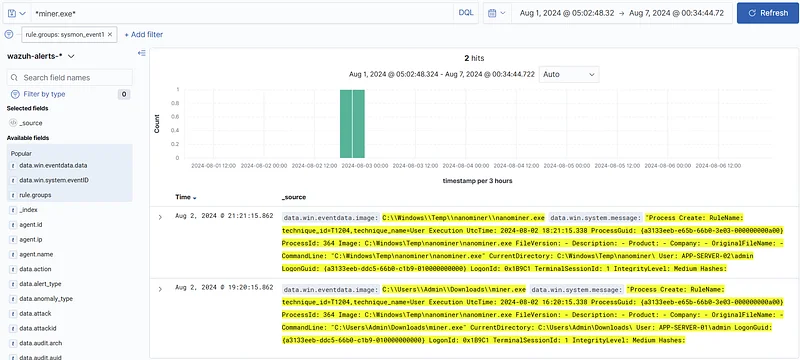This screenshot has width=800, height=360.
Task: Select the data.attack field
Action: pos(35,314)
